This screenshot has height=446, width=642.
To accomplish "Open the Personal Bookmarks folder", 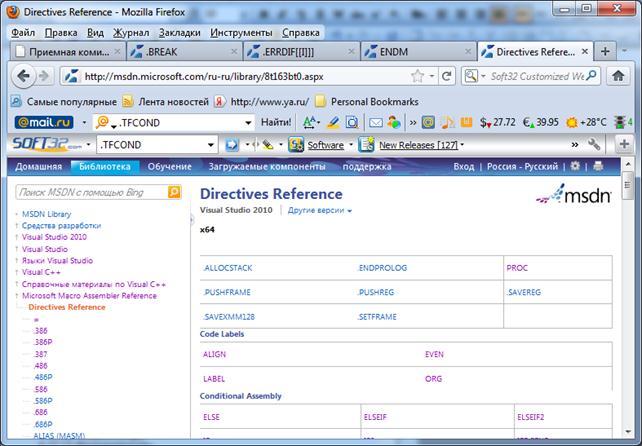I will [x=367, y=102].
